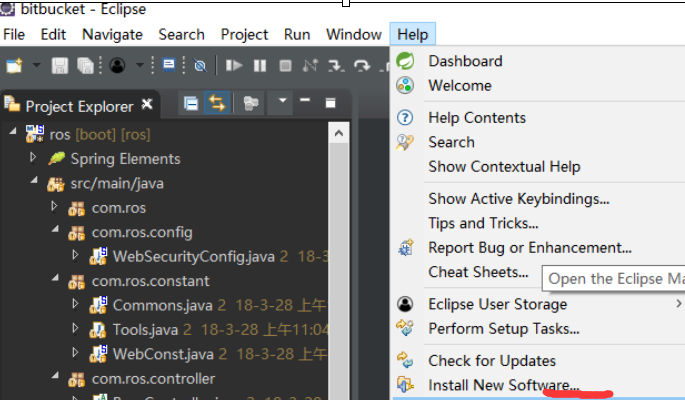Click Project Explorer scroll up arrow

[339, 133]
